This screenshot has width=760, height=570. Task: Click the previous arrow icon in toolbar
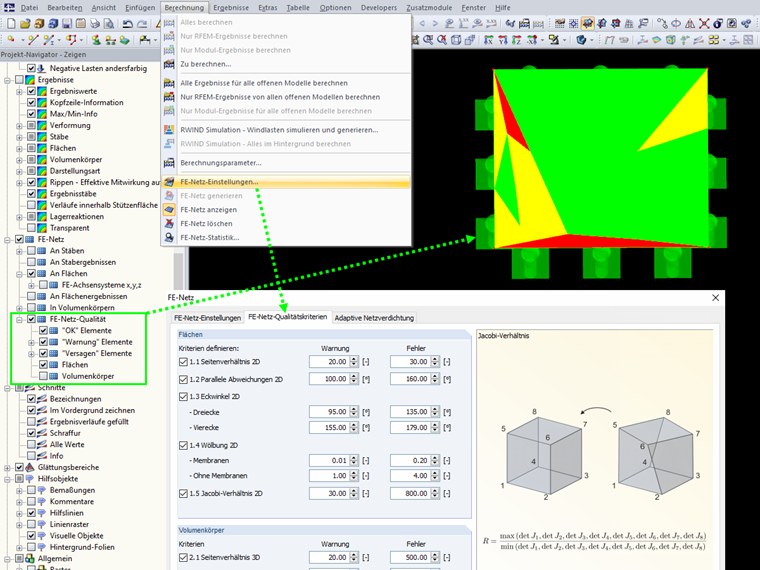(x=422, y=23)
